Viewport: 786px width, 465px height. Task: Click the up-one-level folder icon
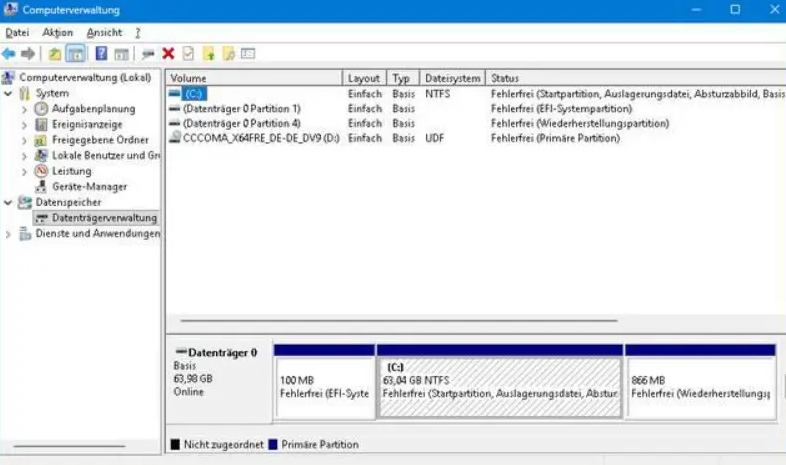55,54
